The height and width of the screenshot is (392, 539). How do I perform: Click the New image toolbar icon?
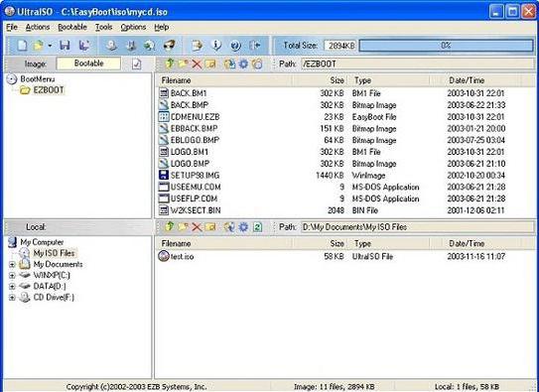[x=22, y=46]
